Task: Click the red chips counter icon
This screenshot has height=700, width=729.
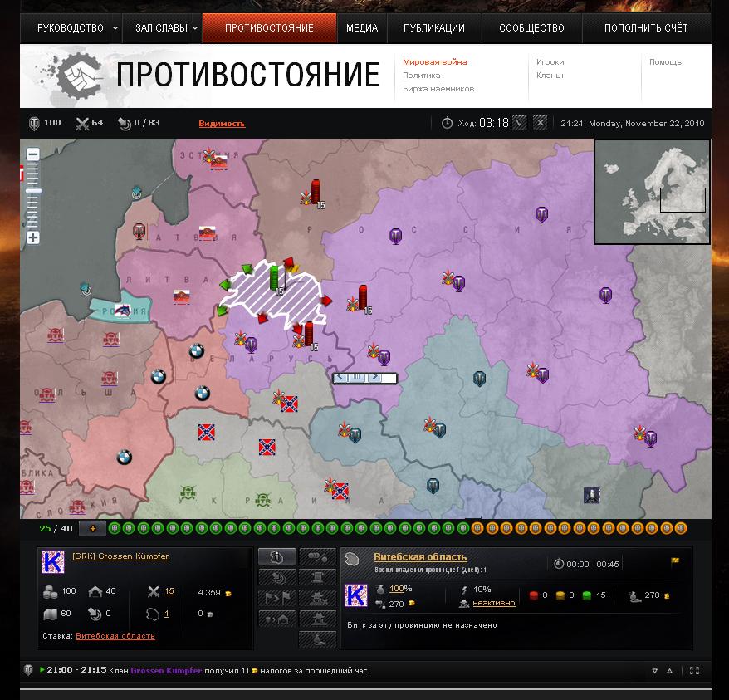Action: click(x=534, y=595)
